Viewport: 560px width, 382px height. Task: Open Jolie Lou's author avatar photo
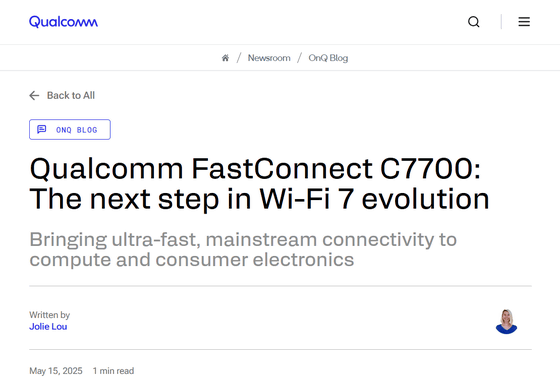click(x=506, y=321)
